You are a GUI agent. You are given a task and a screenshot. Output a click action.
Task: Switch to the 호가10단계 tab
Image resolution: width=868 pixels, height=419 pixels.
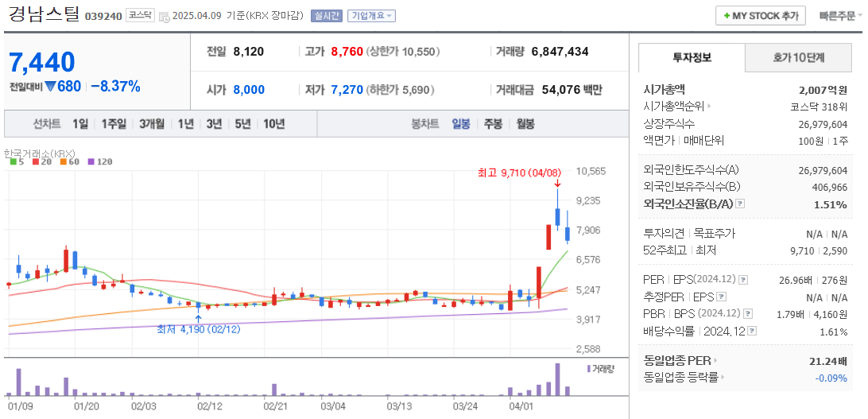(798, 57)
